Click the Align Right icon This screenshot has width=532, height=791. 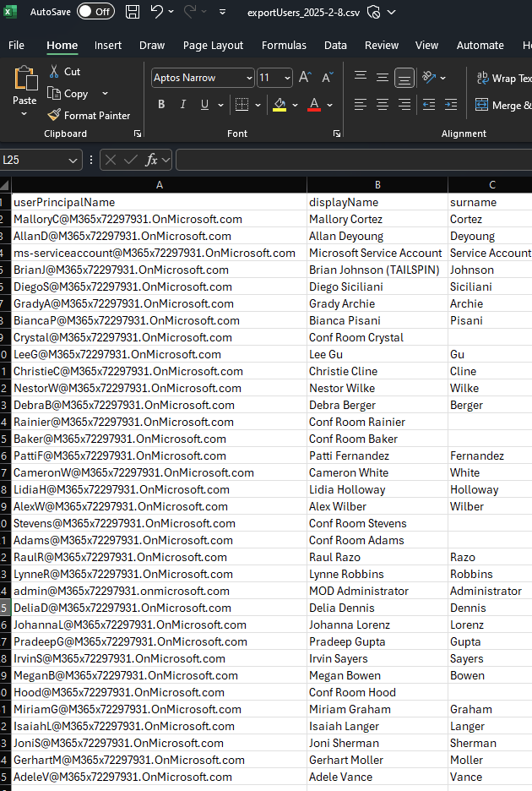(x=404, y=105)
